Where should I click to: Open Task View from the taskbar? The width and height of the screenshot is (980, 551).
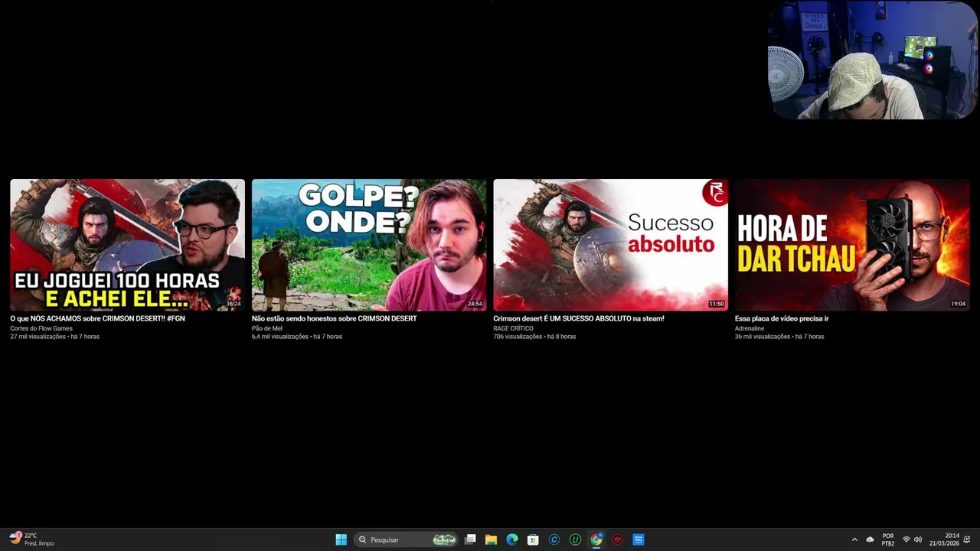[470, 540]
